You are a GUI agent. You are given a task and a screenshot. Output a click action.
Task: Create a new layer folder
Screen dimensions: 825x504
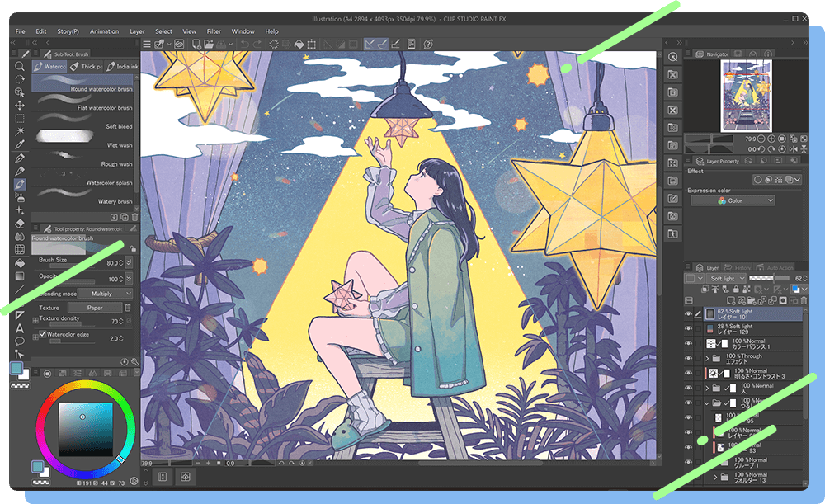coord(751,300)
